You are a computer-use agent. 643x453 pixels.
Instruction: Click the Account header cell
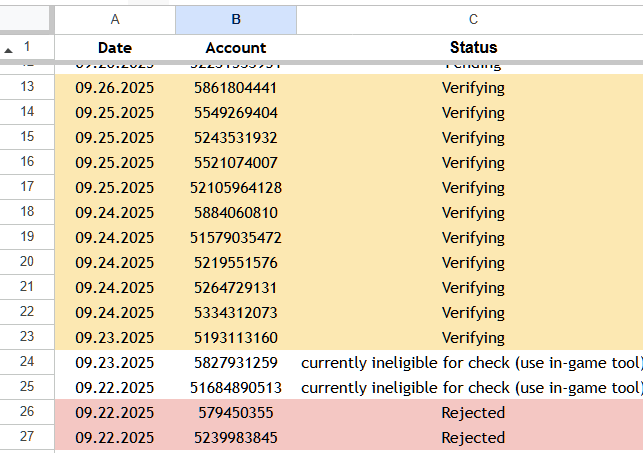(x=235, y=47)
